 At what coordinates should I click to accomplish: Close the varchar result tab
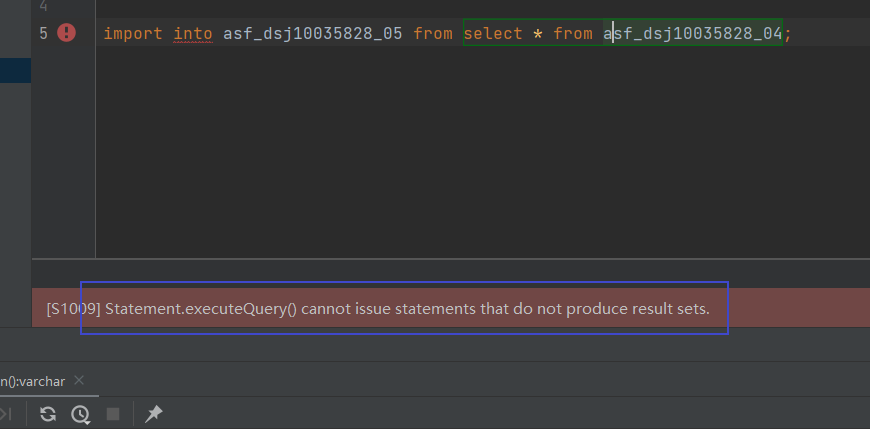[80, 380]
